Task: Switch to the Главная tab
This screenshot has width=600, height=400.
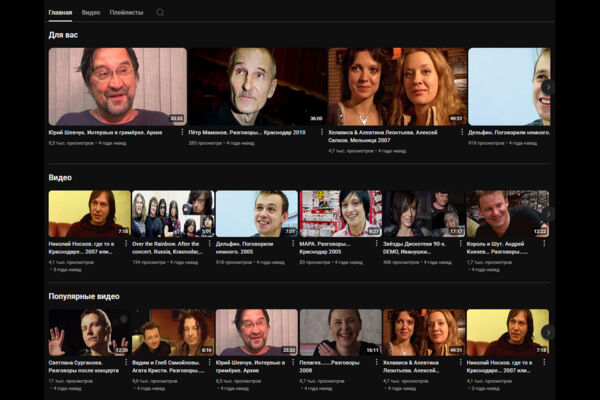Action: (x=60, y=12)
